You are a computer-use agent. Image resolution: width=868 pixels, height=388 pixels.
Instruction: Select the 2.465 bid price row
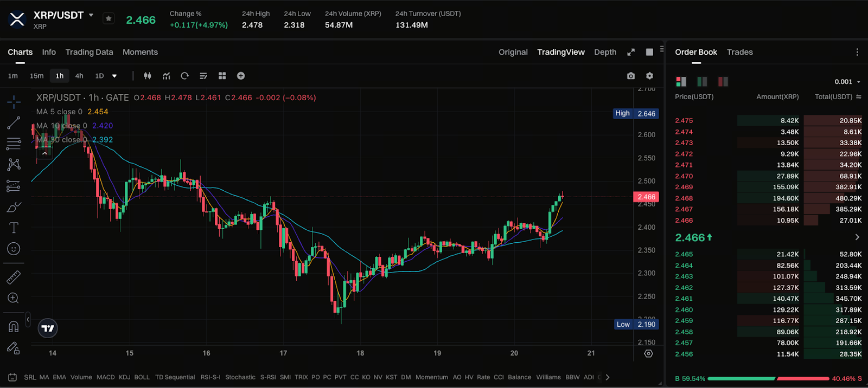768,254
